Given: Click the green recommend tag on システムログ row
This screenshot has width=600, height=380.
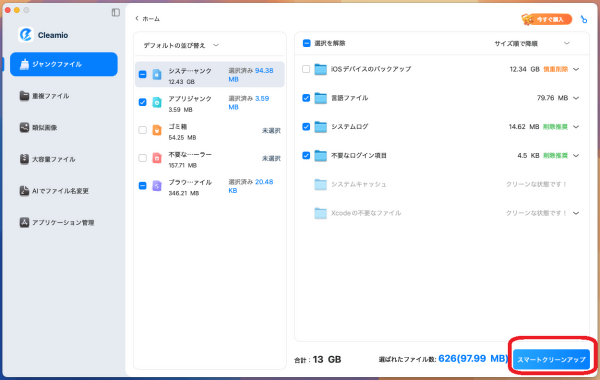Looking at the screenshot, I should [x=556, y=127].
